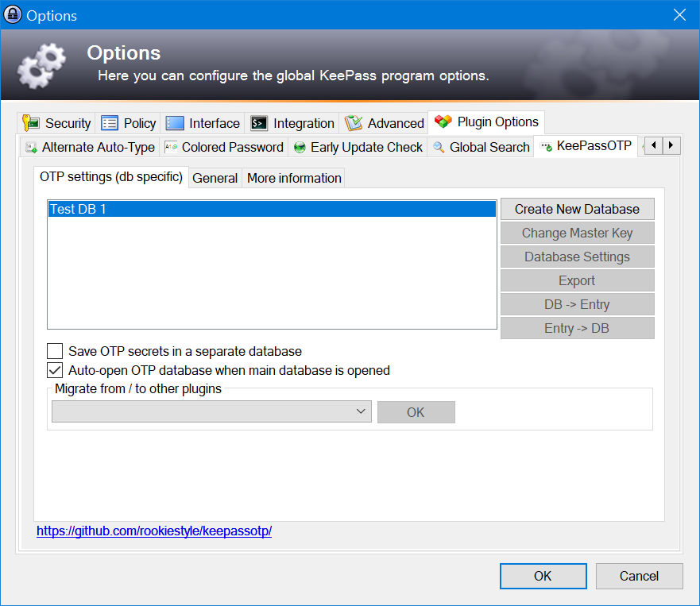Screen dimensions: 700x606
Task: Click Change Master Key button
Action: point(577,233)
